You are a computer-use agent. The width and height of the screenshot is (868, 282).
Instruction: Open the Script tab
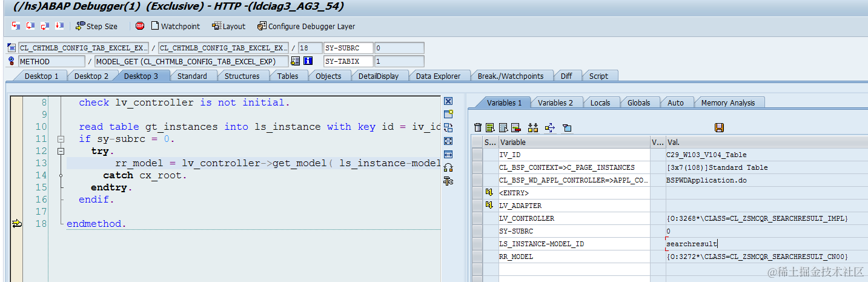(598, 76)
